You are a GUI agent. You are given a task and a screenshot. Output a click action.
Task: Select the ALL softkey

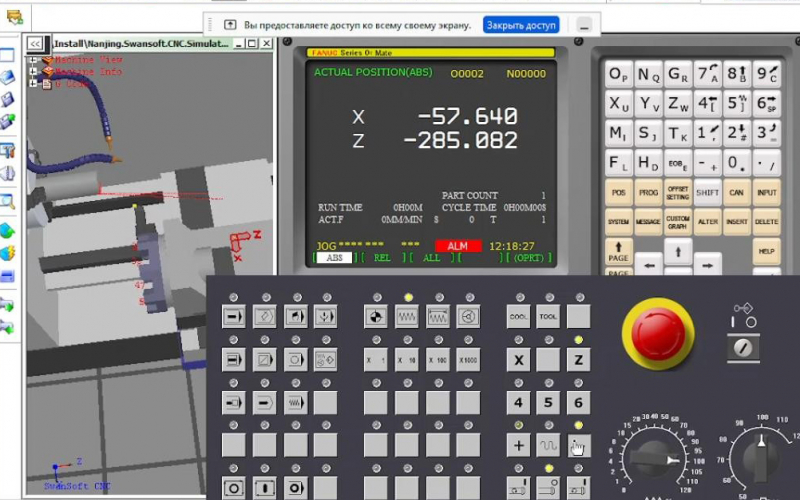pyautogui.click(x=432, y=258)
